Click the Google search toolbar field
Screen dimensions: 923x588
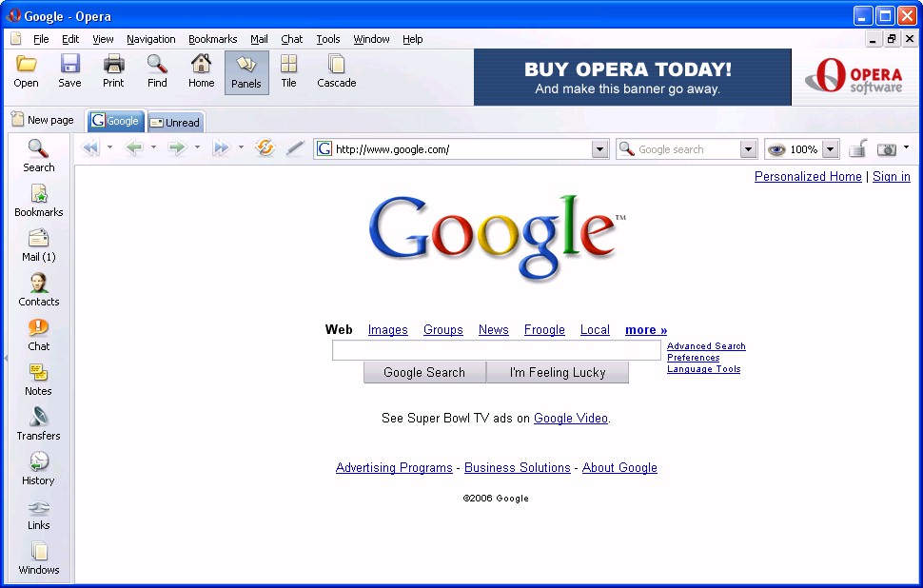click(688, 149)
